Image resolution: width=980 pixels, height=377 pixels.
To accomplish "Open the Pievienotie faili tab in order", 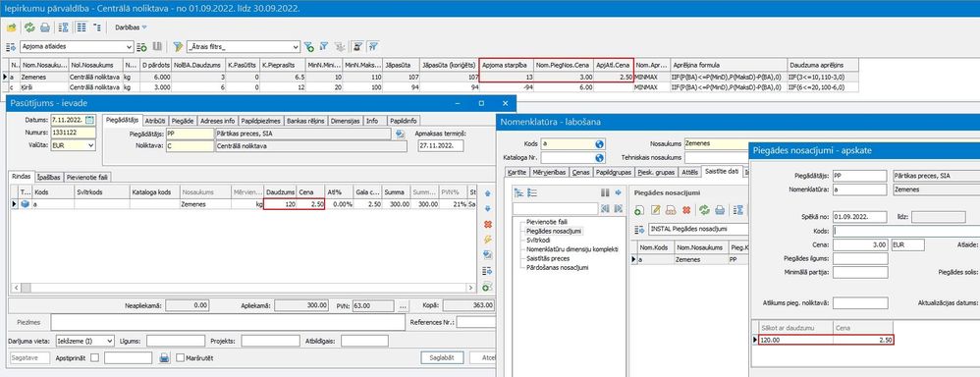I will [x=87, y=177].
